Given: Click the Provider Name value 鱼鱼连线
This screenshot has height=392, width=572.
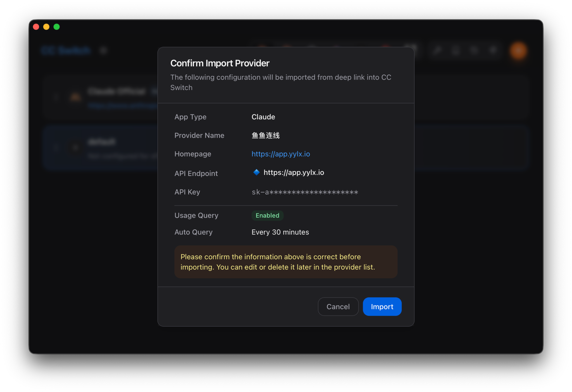Looking at the screenshot, I should click(x=266, y=136).
